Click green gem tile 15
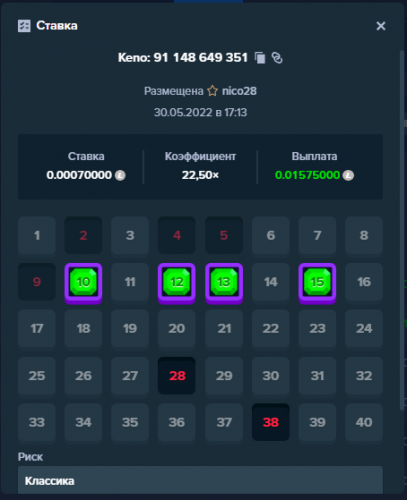Image resolution: width=407 pixels, height=500 pixels. pyautogui.click(x=317, y=283)
